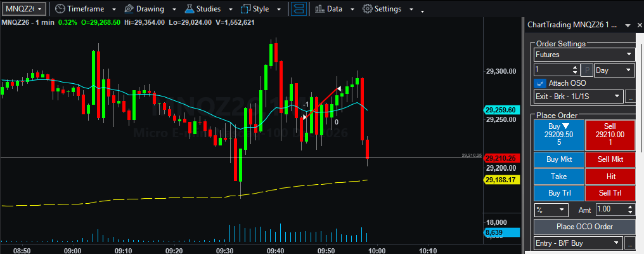Viewport: 644px width, 254px height.
Task: Click the blue 8,639 volume label
Action: tap(502, 232)
